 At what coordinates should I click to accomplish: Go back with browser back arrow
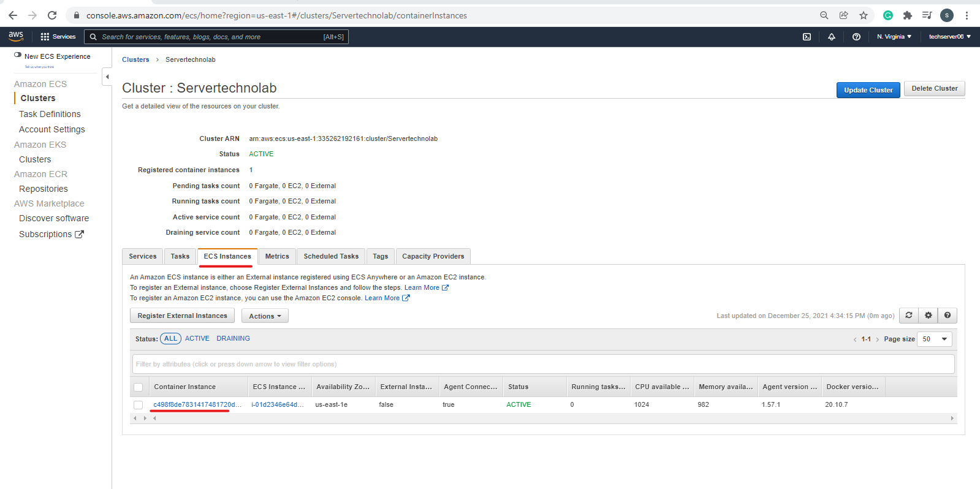click(x=13, y=15)
